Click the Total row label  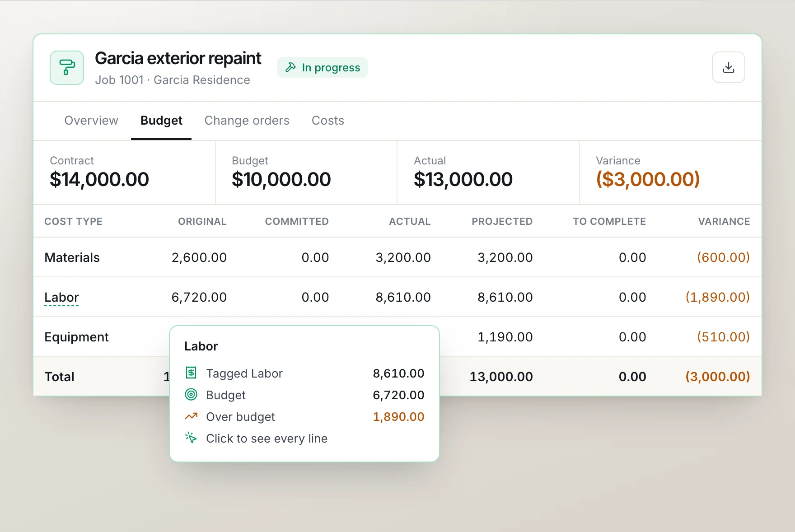click(59, 377)
